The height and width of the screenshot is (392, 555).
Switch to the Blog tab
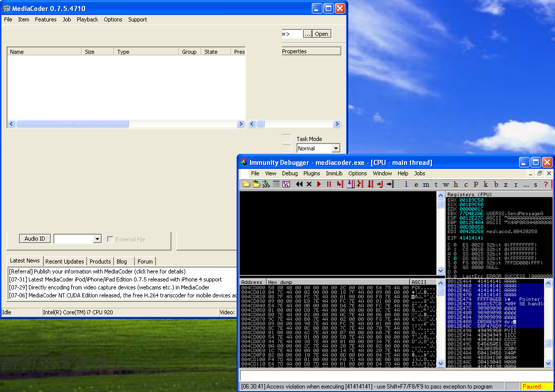[x=122, y=261]
